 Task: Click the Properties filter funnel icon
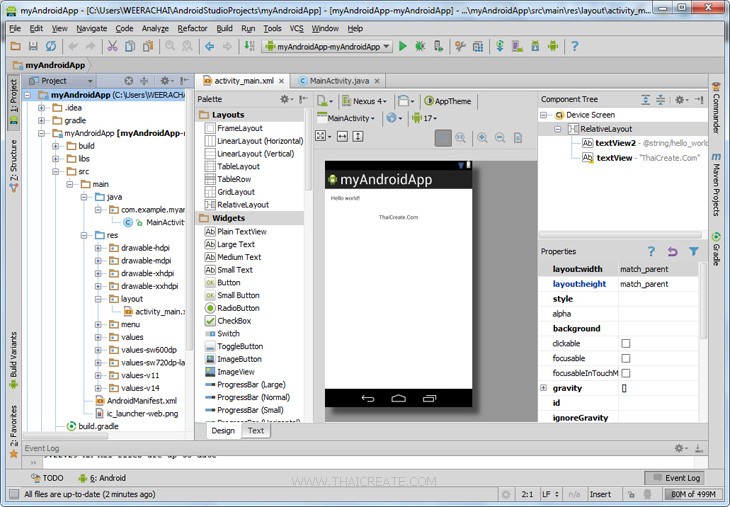(x=694, y=251)
